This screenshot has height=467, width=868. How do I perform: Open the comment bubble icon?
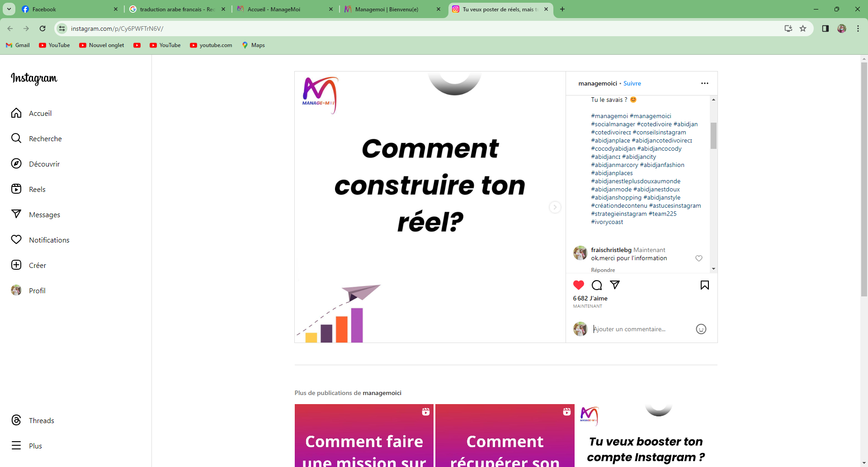point(597,285)
